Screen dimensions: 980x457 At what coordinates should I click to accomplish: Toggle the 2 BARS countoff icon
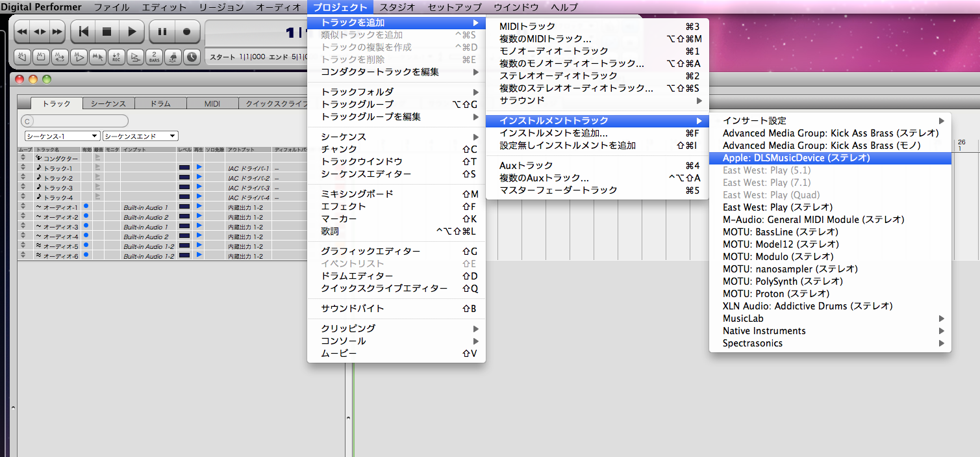[x=155, y=57]
